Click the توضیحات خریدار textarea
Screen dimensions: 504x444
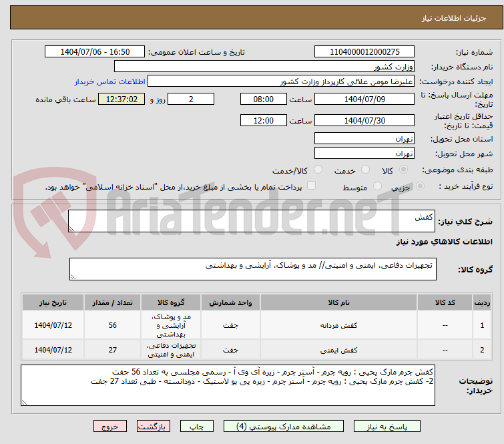(228, 385)
